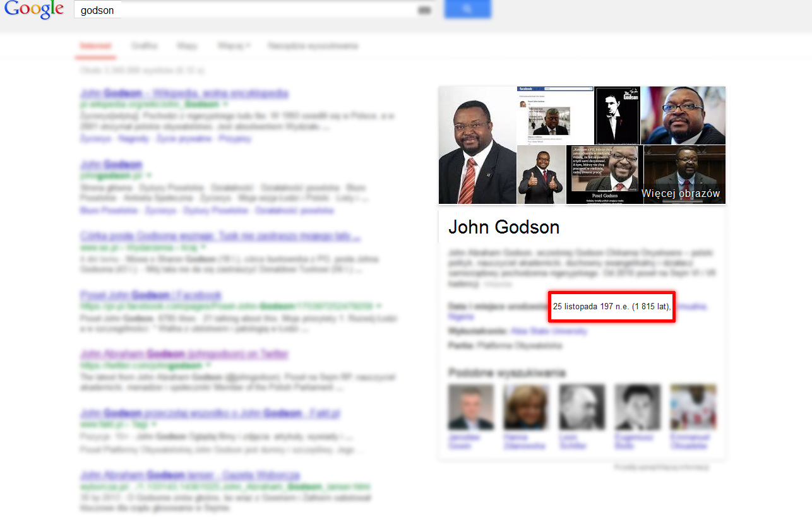The height and width of the screenshot is (522, 812).
Task: Open Emmanuel Olisadebe related search photo
Action: click(x=693, y=407)
